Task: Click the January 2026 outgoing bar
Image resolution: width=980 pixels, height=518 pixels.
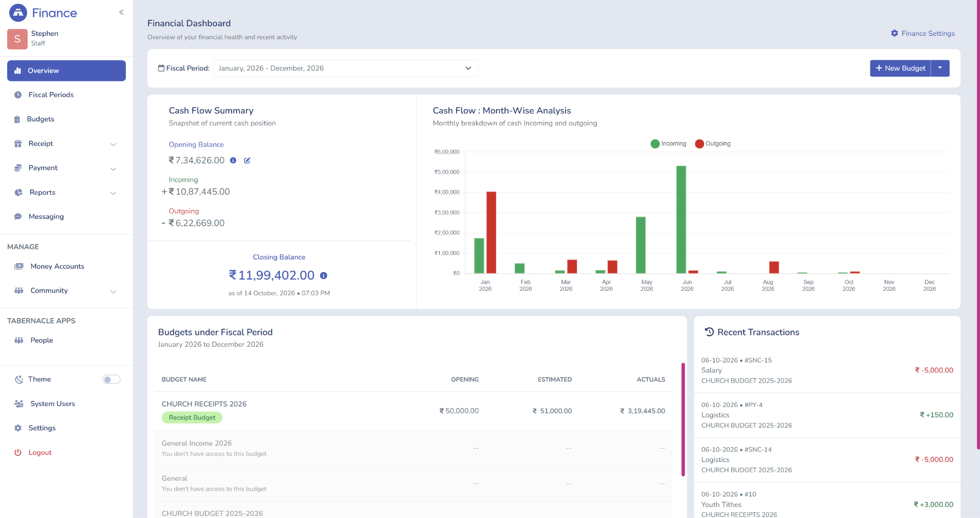Action: point(491,232)
